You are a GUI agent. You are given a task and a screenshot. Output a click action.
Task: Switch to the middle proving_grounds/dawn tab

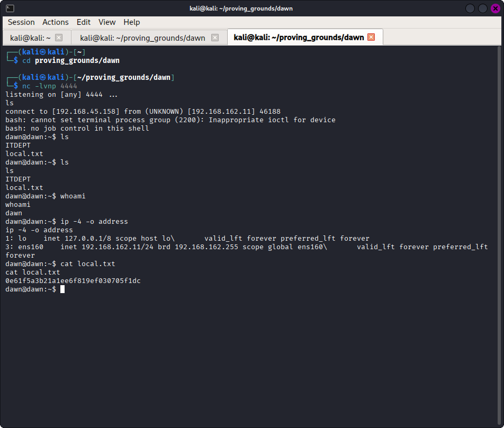(141, 38)
